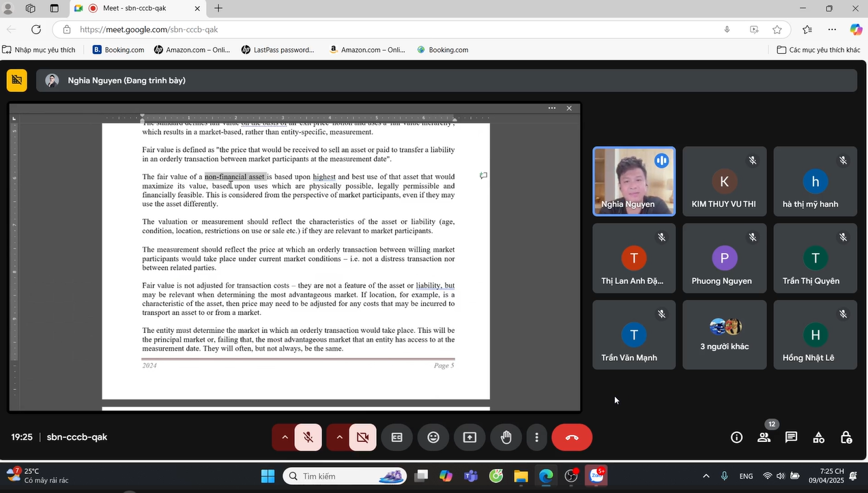Open OBS Studio from taskbar

[571, 476]
